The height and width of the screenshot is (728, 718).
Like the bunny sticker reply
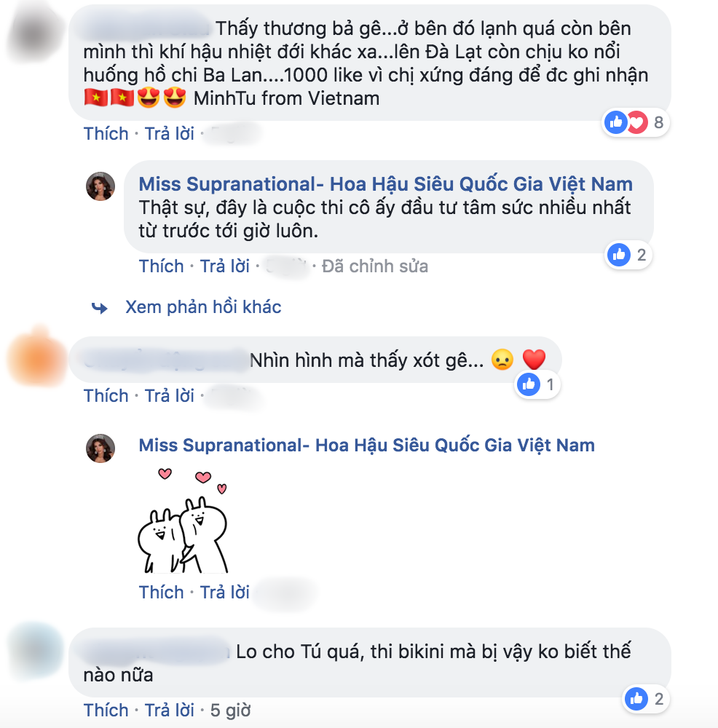pos(161,593)
